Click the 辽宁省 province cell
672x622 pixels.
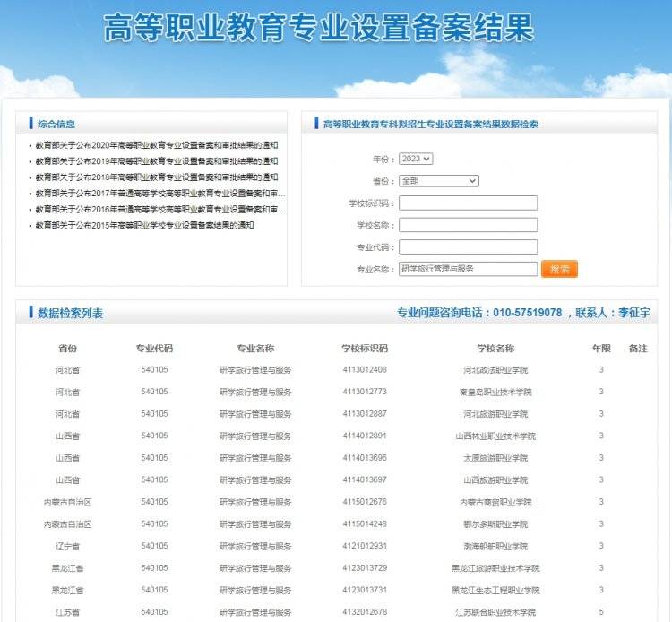[x=68, y=546]
